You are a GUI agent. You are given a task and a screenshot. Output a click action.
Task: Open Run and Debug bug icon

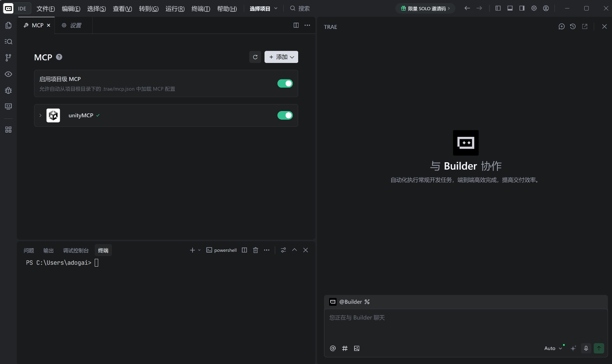pos(8,90)
